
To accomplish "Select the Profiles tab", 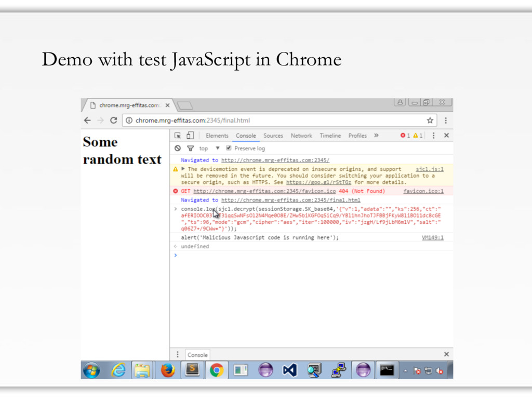I will pos(357,136).
